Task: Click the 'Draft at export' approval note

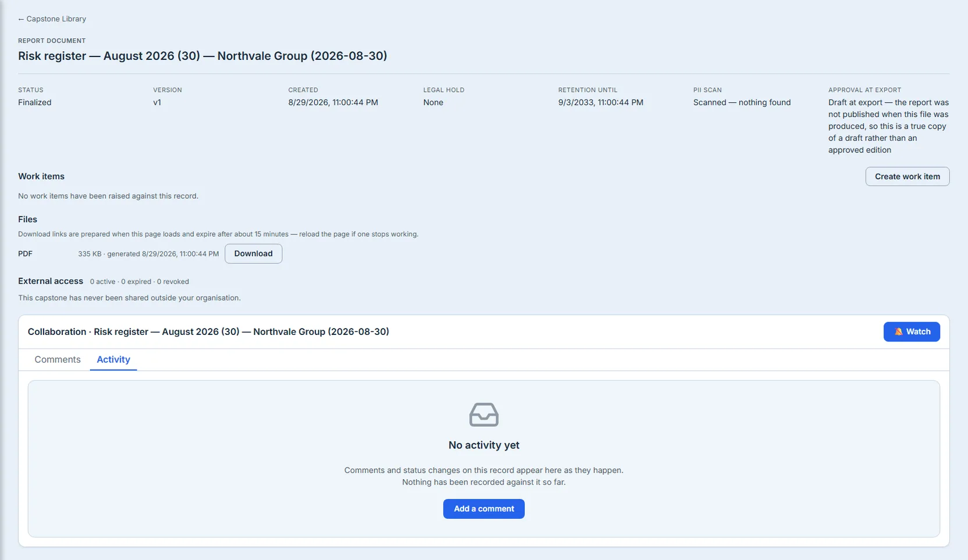Action: tap(888, 126)
